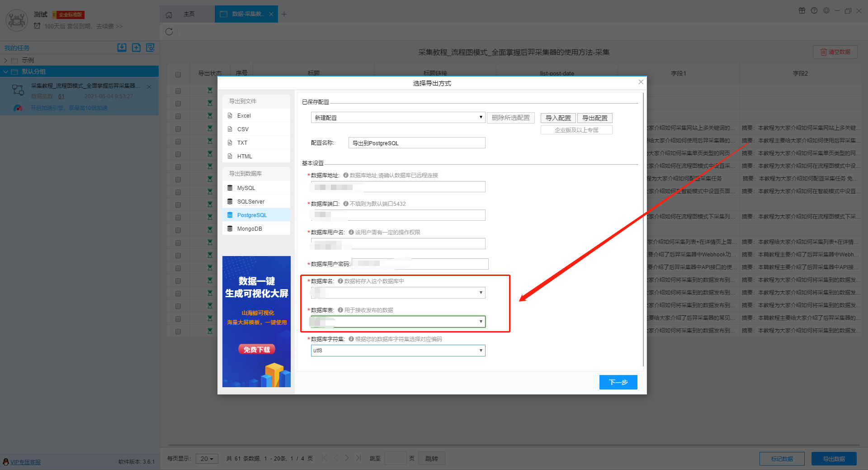Close the export method dialog
The image size is (868, 470).
pyautogui.click(x=641, y=82)
